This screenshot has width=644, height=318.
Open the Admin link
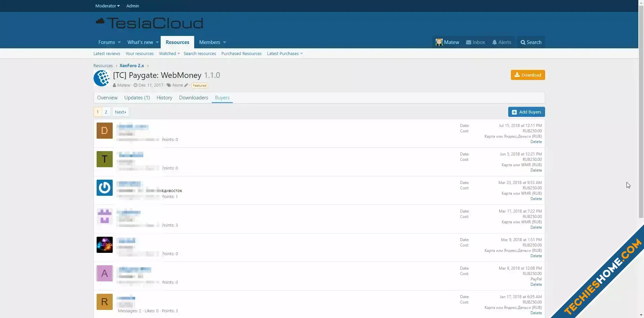(132, 6)
